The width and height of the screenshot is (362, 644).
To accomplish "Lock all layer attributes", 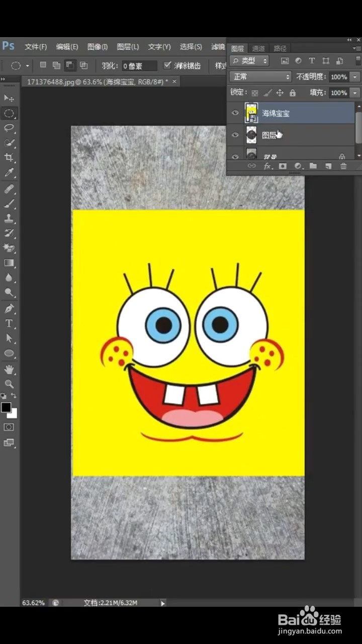I will [x=293, y=93].
